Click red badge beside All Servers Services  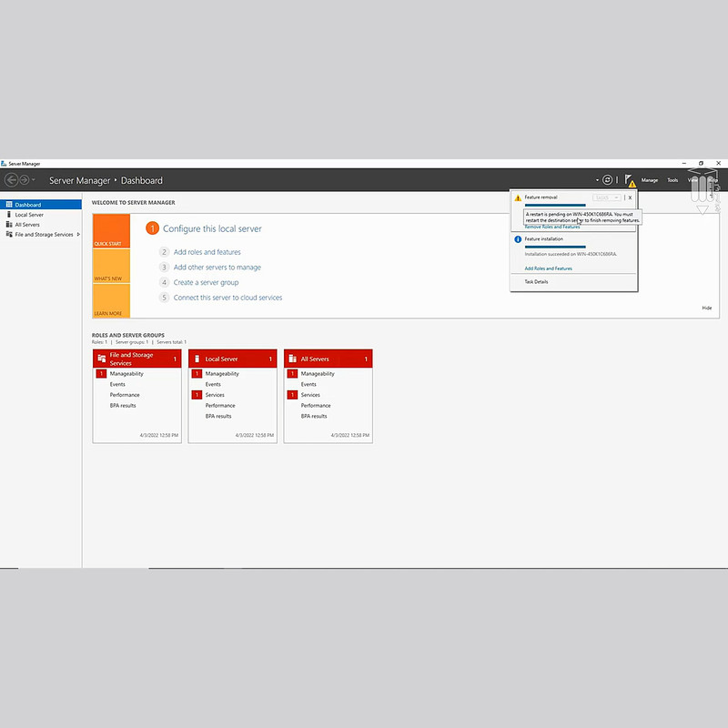pos(292,395)
